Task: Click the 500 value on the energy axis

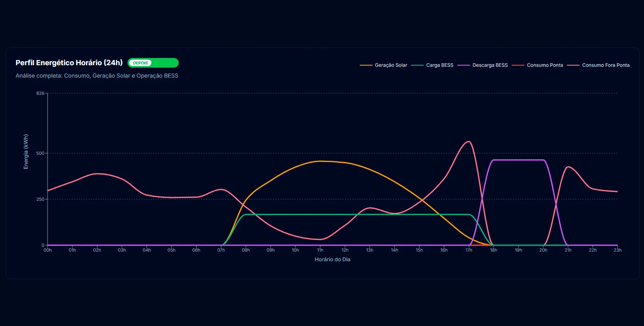Action: pos(40,153)
